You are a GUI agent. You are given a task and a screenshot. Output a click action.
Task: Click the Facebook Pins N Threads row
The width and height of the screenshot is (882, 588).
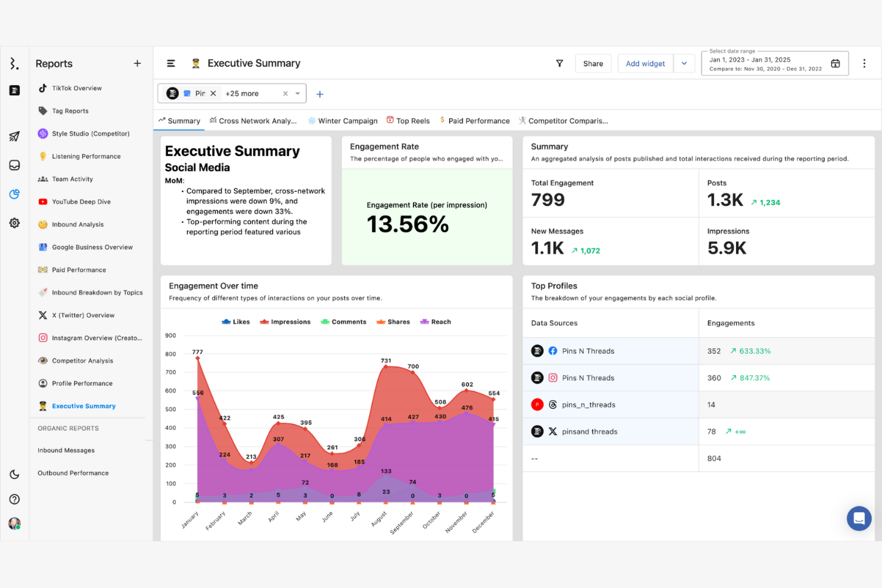(698, 351)
